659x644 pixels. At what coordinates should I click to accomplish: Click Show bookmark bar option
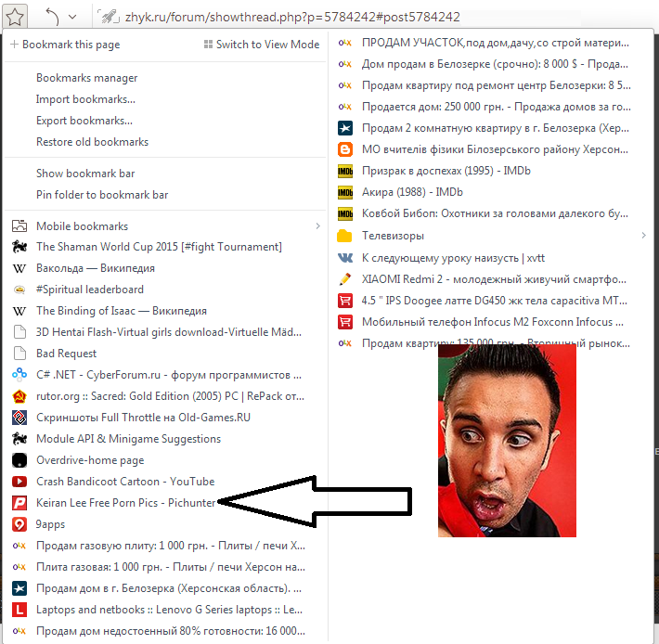click(85, 174)
